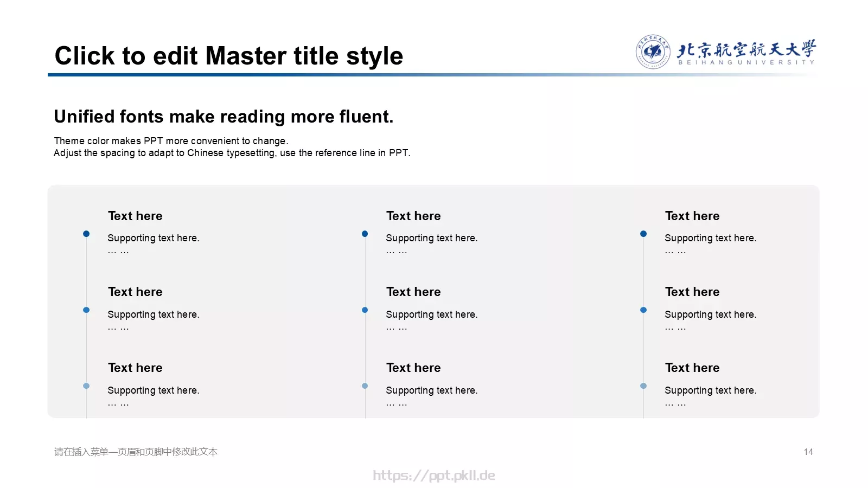The width and height of the screenshot is (868, 488).
Task: Select bottom 'Text here' heading in right column
Action: pos(692,368)
